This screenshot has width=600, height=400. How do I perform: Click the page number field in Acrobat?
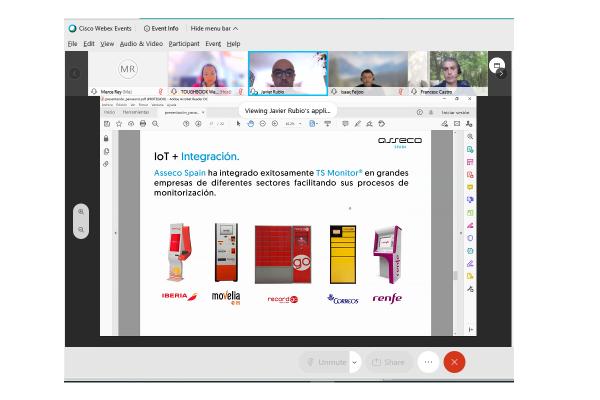(x=211, y=124)
